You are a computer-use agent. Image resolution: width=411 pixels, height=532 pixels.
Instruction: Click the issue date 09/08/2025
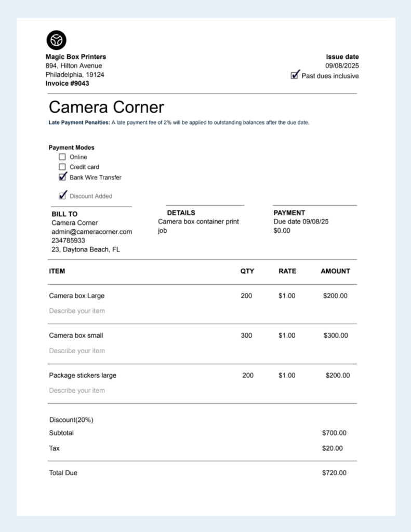(342, 66)
